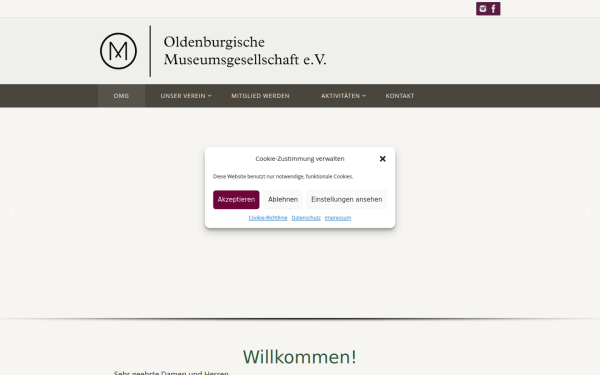Click the round OMG logo emblem

click(x=118, y=51)
